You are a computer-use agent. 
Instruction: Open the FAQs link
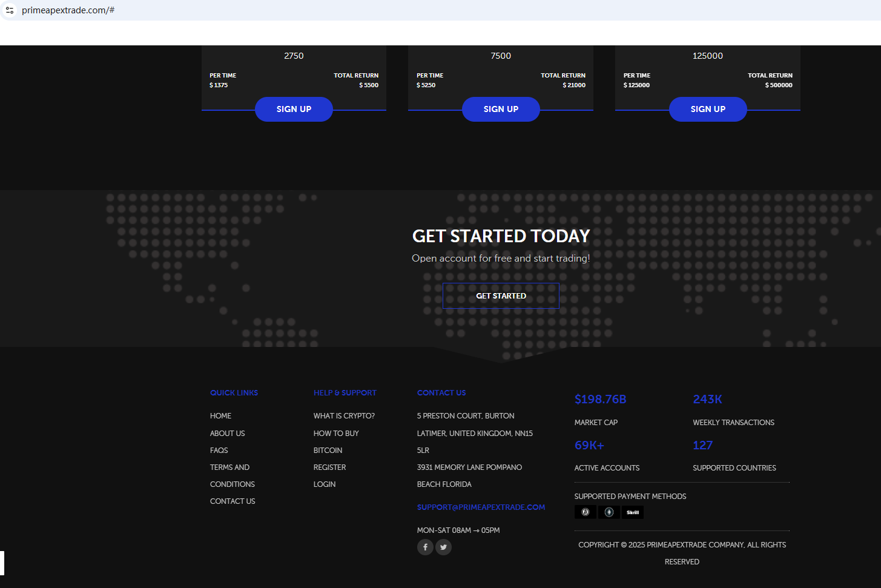tap(219, 451)
